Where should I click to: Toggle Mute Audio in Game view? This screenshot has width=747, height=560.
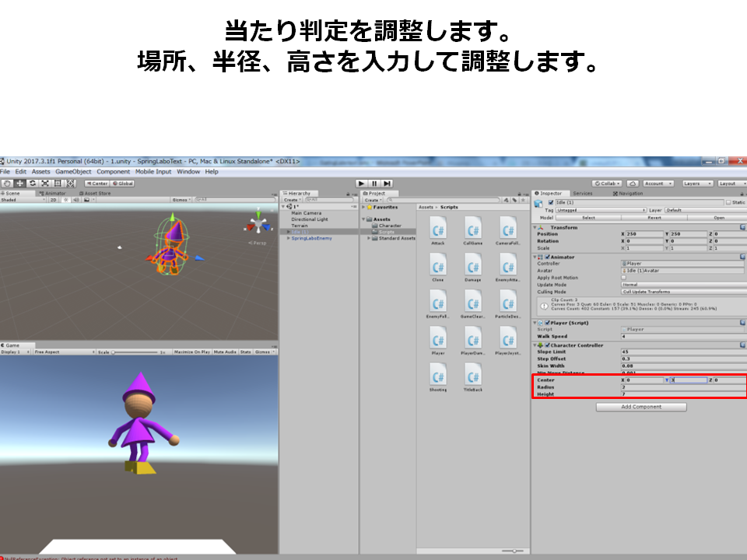pyautogui.click(x=225, y=352)
